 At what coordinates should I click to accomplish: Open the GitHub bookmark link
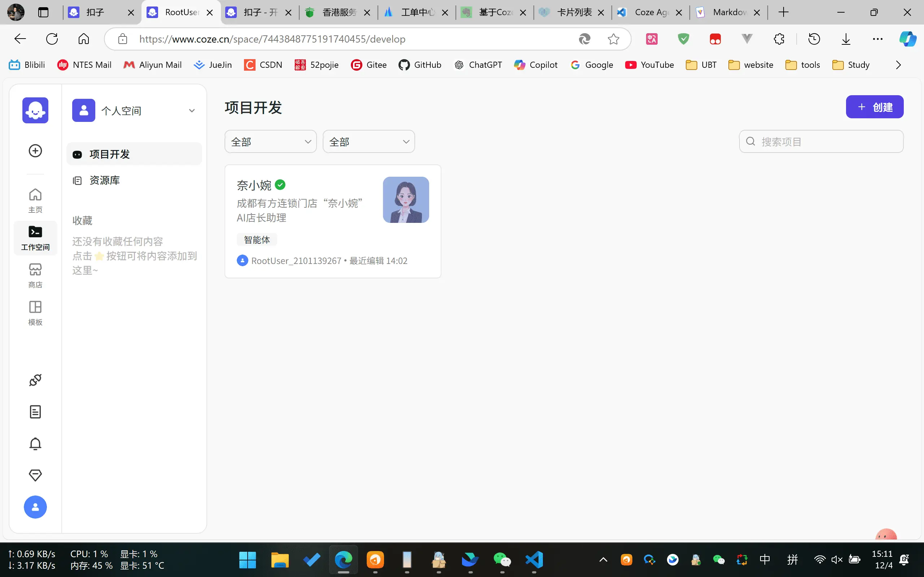(x=420, y=65)
